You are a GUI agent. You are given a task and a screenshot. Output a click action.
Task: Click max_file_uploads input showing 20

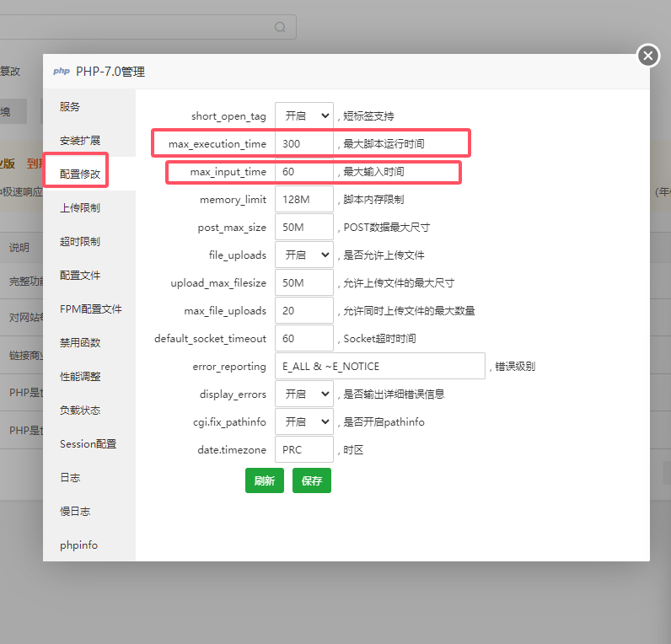tap(304, 310)
